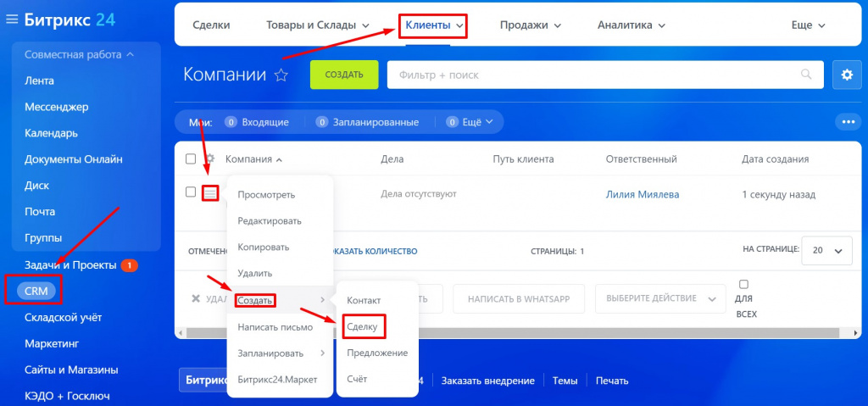
Task: Open CRM section in sidebar
Action: point(36,292)
